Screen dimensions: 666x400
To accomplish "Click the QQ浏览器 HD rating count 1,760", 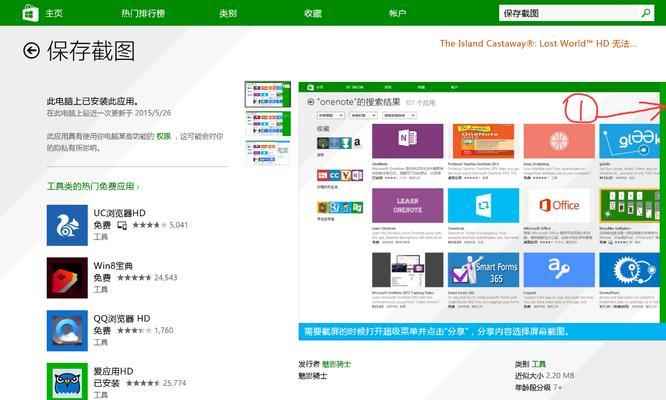I will [164, 330].
